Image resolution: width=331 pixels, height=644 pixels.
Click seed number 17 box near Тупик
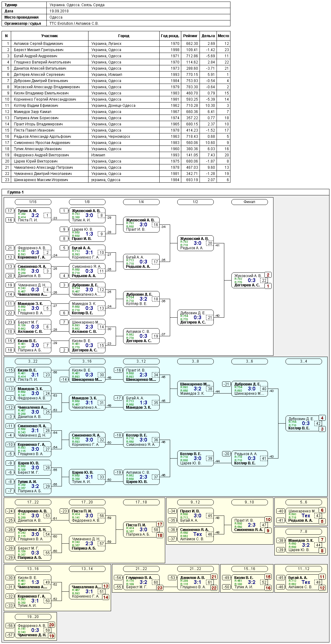pos(10,211)
